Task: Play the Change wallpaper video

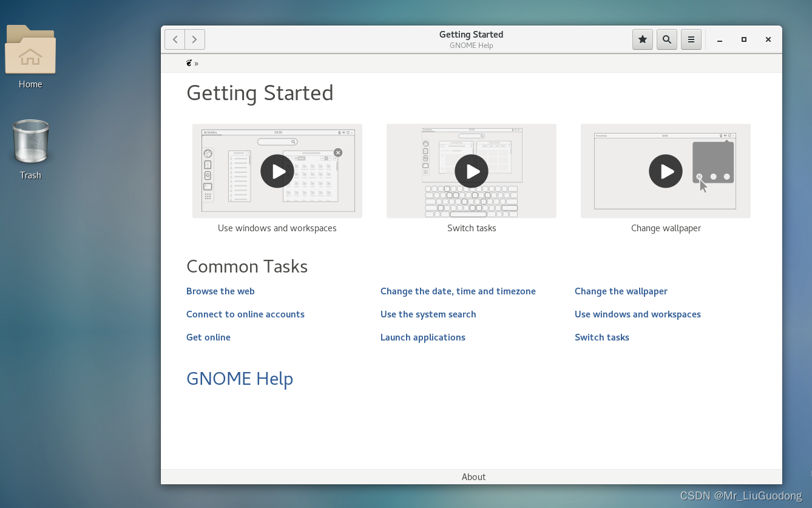Action: click(x=666, y=171)
